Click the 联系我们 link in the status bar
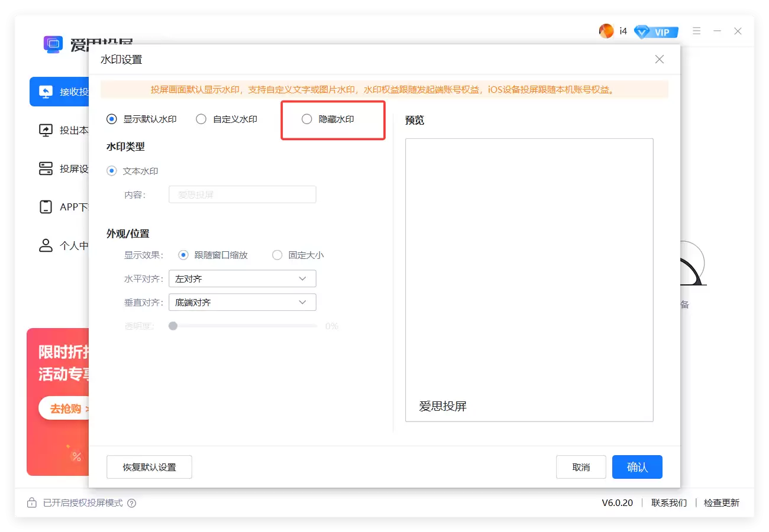Viewport: 769px width, 532px height. click(x=668, y=503)
